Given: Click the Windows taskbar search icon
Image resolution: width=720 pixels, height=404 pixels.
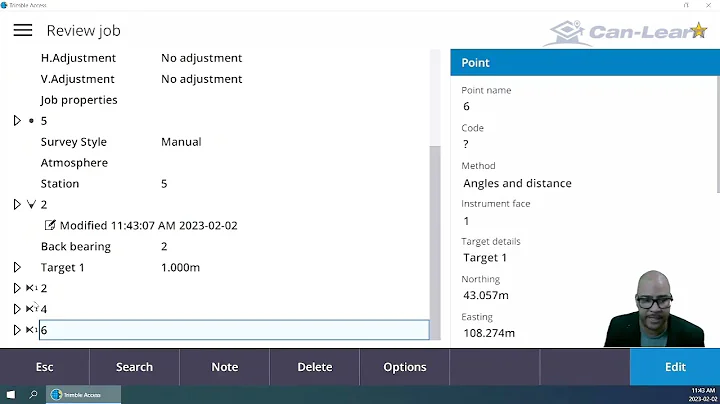Looking at the screenshot, I should pos(33,394).
